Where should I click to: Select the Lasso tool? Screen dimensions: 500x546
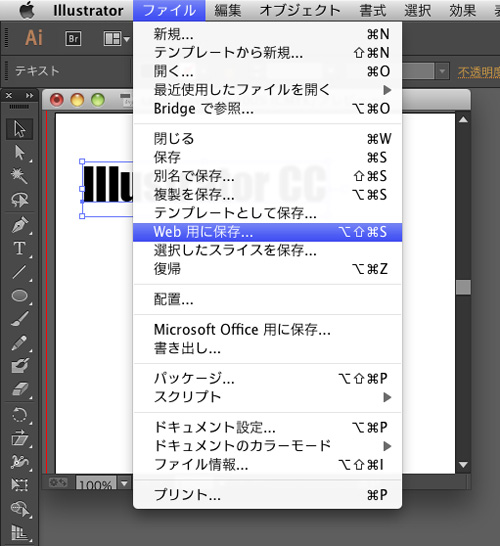point(19,200)
